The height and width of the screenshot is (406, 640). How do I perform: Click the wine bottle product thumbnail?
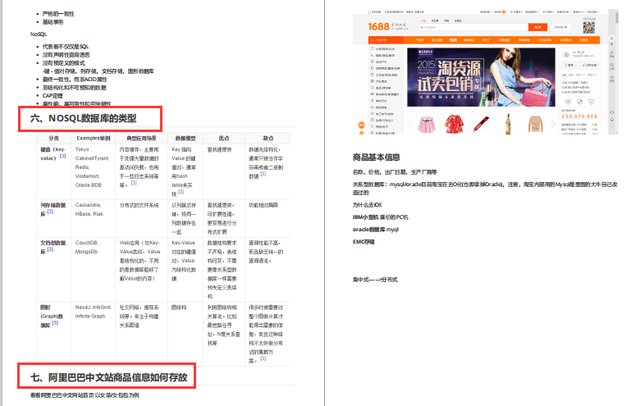tap(506, 124)
